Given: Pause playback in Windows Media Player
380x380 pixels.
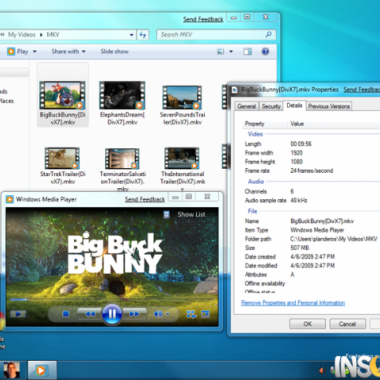Looking at the screenshot, I should click(112, 314).
